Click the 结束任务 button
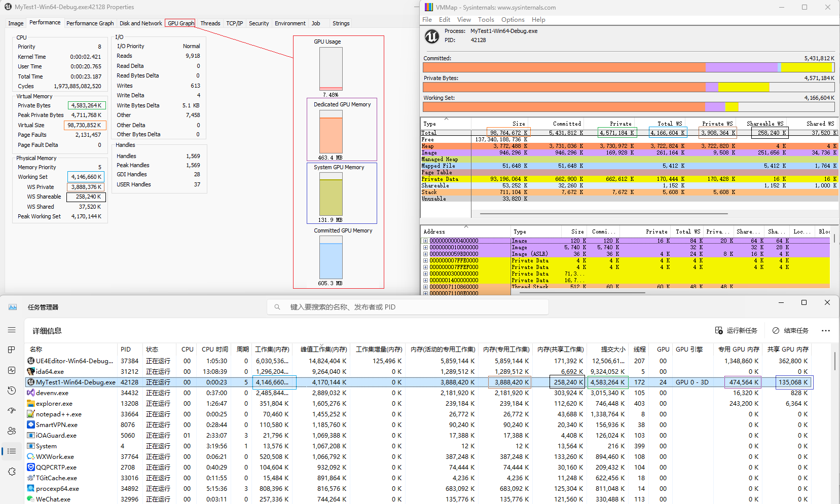This screenshot has width=840, height=504. [x=790, y=331]
